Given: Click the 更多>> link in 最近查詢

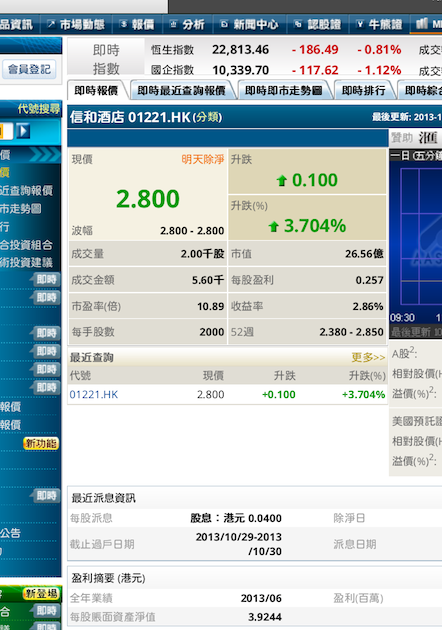Looking at the screenshot, I should (x=368, y=357).
